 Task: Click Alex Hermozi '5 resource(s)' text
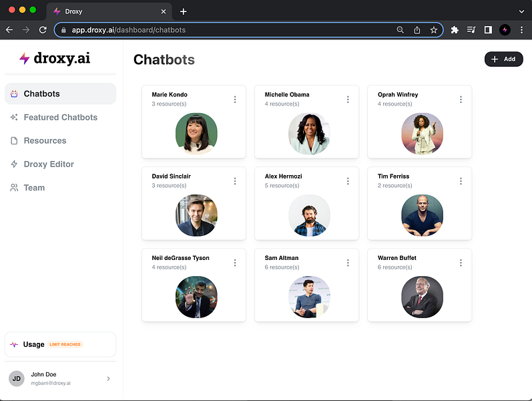[282, 186]
